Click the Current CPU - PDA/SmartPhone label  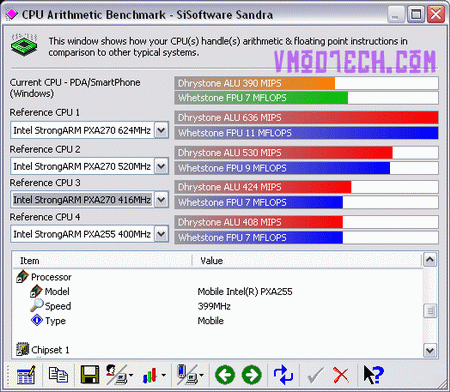[75, 88]
